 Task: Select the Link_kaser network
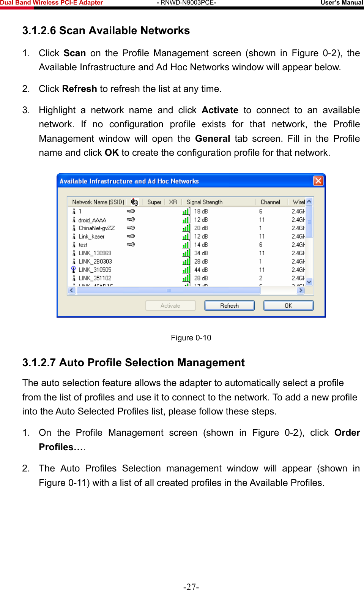91,236
